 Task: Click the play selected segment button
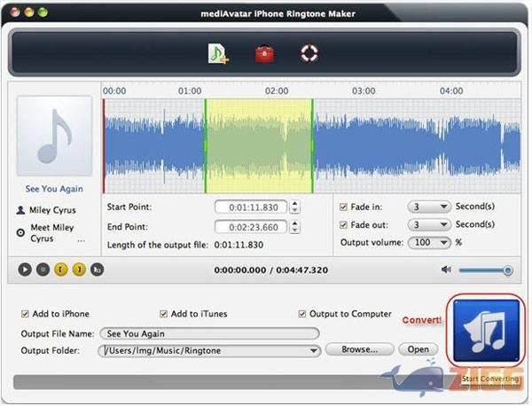coord(97,269)
